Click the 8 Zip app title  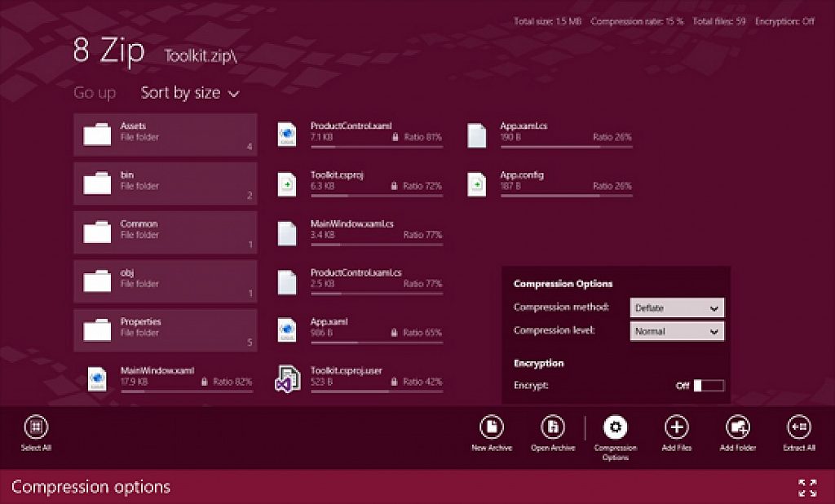coord(109,51)
